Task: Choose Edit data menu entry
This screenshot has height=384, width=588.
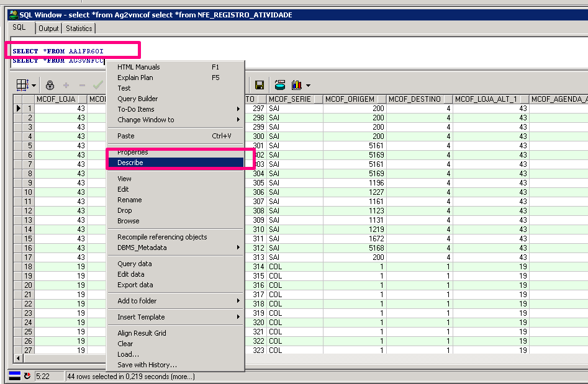Action: coord(176,274)
